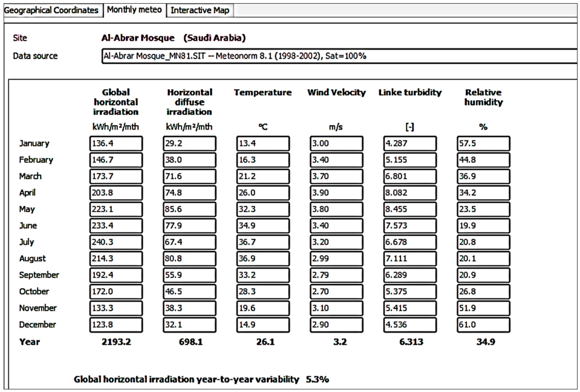Select November Linke turbidity field 5.415
The width and height of the screenshot is (580, 392).
click(410, 308)
